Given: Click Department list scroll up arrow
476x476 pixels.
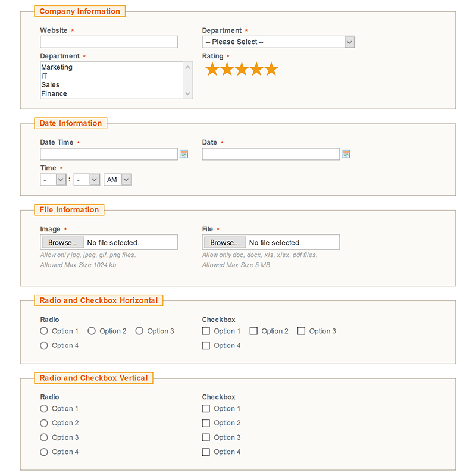Looking at the screenshot, I should (x=187, y=67).
